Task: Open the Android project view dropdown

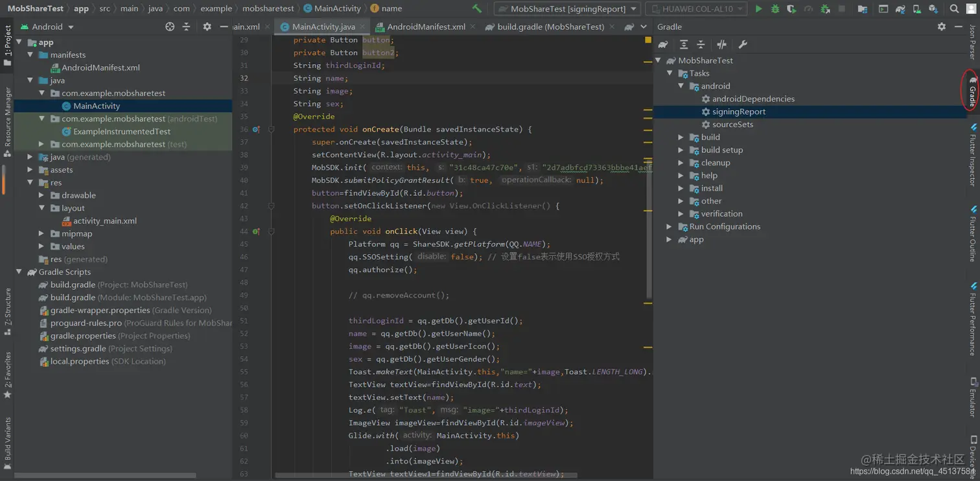Action: coord(47,27)
